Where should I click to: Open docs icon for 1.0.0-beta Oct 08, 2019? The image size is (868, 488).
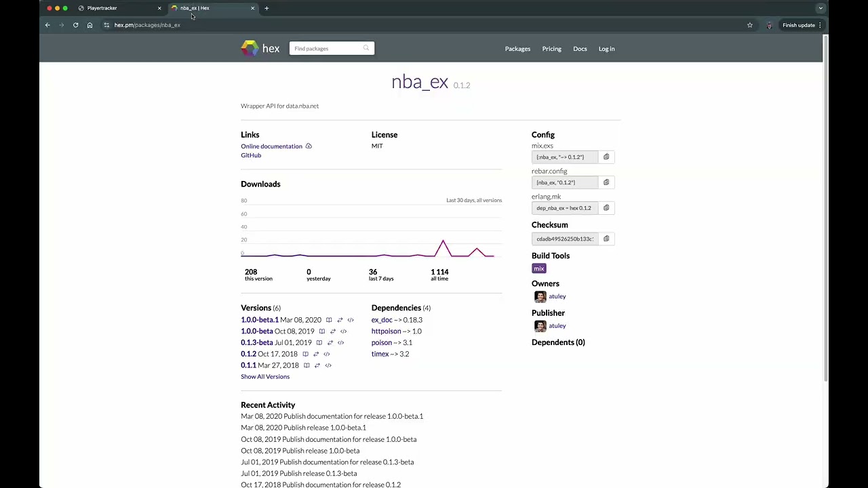point(322,331)
